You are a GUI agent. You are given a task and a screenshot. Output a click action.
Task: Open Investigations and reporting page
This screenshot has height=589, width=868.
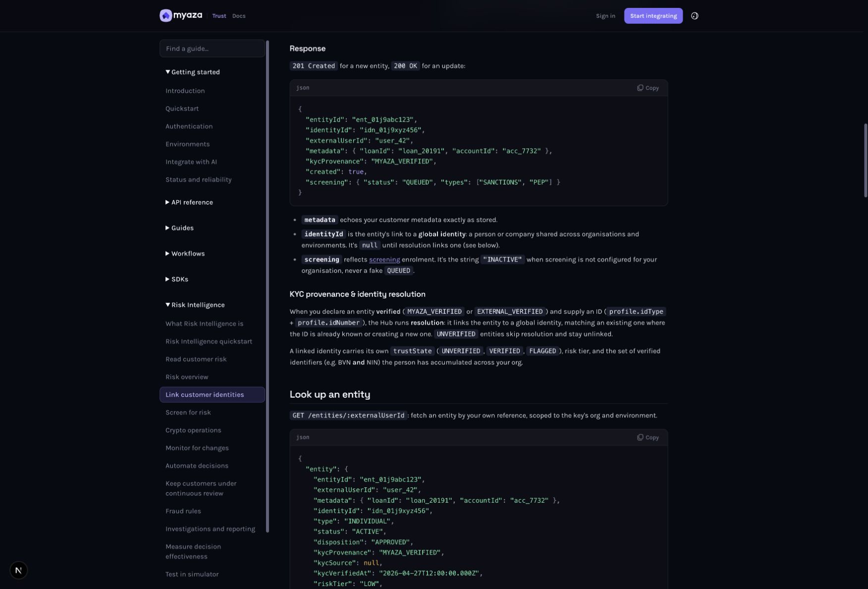211,529
